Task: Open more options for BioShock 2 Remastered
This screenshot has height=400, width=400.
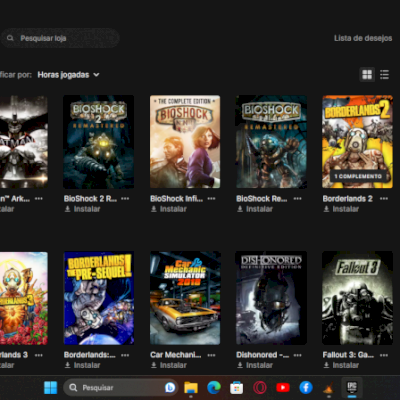Action: (x=125, y=199)
